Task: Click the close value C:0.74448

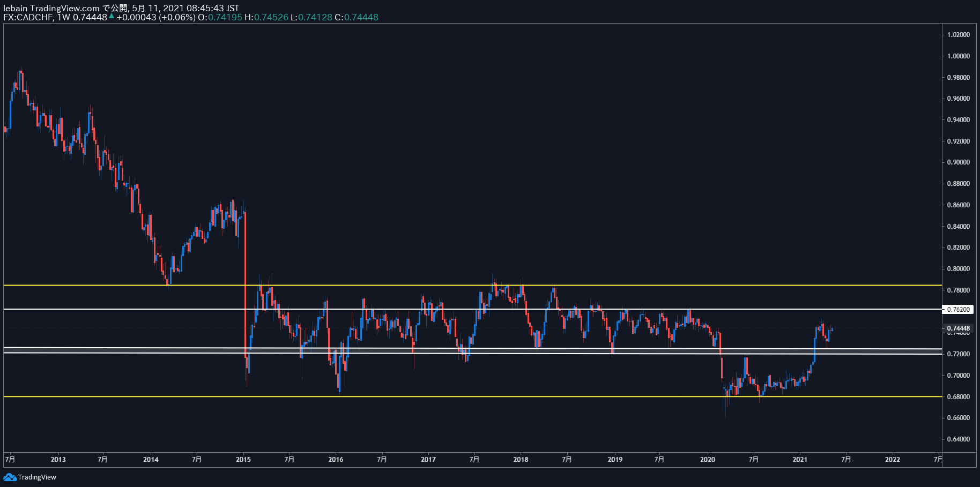Action: tap(357, 17)
